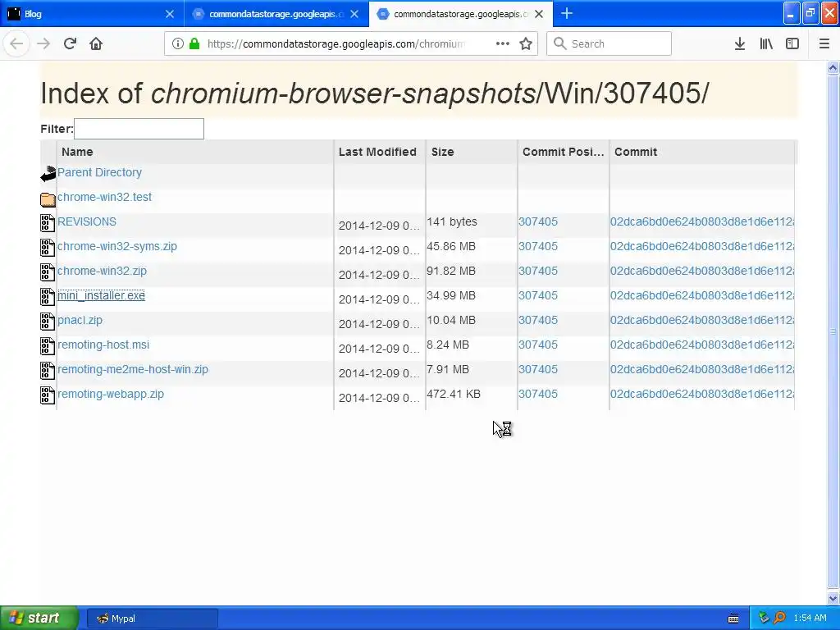
Task: Toggle the sidebar view icon
Action: coord(792,44)
